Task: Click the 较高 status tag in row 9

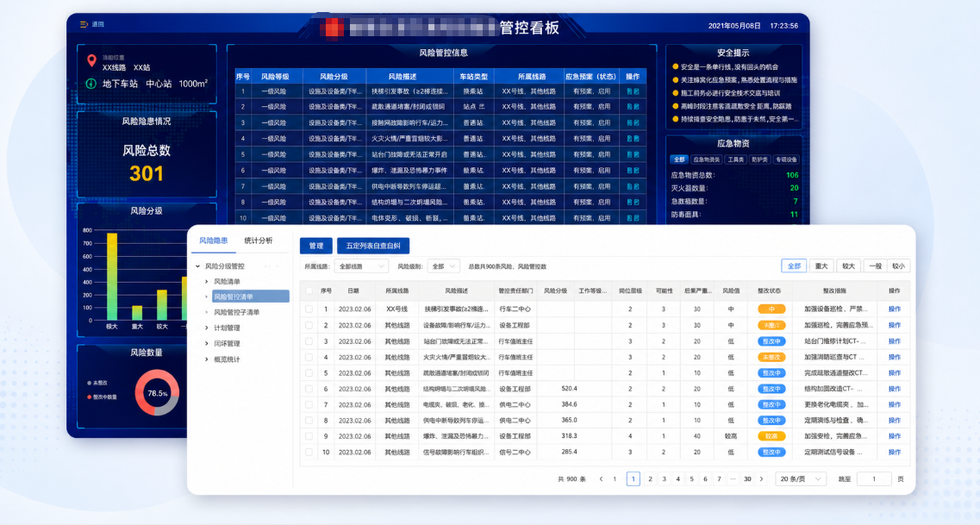Action: point(771,436)
